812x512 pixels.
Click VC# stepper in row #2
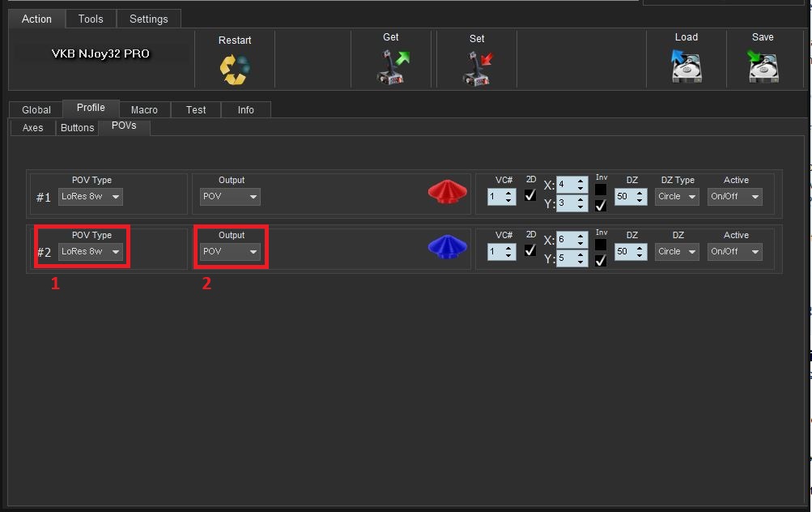pyautogui.click(x=501, y=251)
